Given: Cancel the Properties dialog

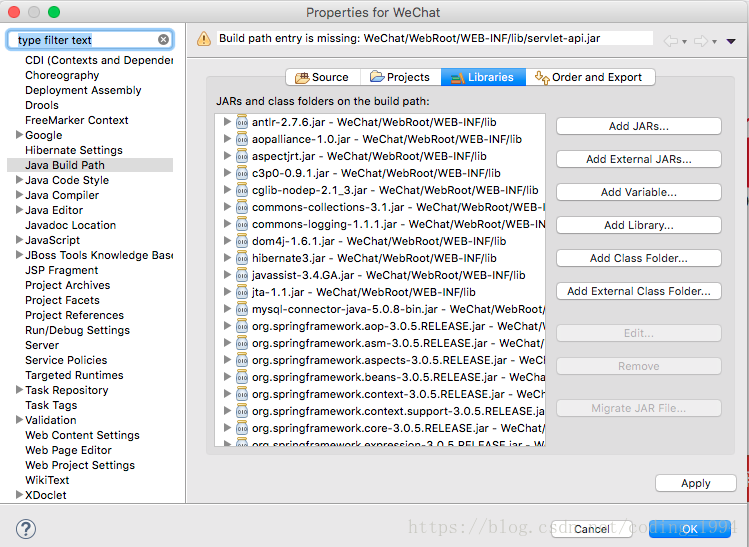Looking at the screenshot, I should click(x=592, y=529).
